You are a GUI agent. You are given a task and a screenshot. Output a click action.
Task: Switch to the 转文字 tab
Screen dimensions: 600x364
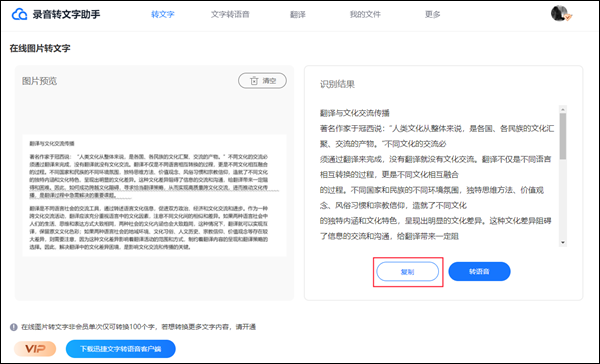pos(163,15)
